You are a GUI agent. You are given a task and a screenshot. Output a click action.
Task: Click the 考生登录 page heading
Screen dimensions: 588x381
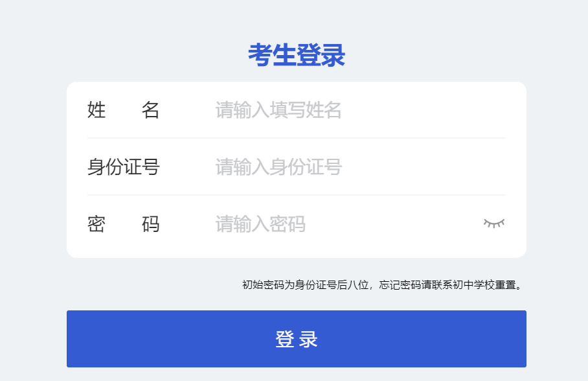point(297,55)
